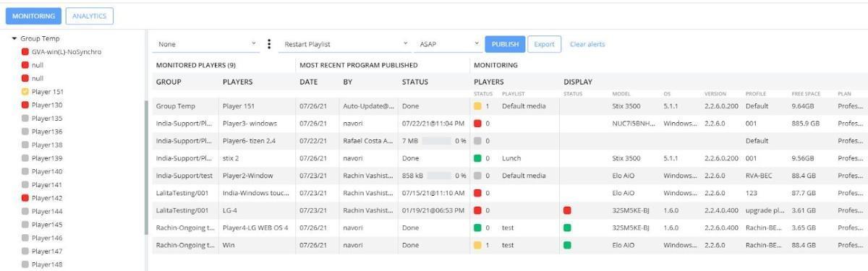
Task: Click the 885.9 GB free space cell
Action: click(806, 123)
